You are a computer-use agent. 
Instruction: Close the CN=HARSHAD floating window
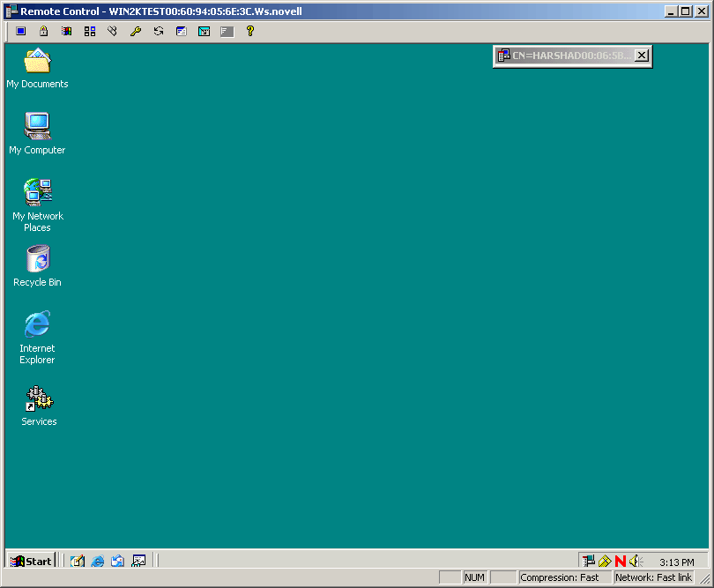pyautogui.click(x=642, y=56)
